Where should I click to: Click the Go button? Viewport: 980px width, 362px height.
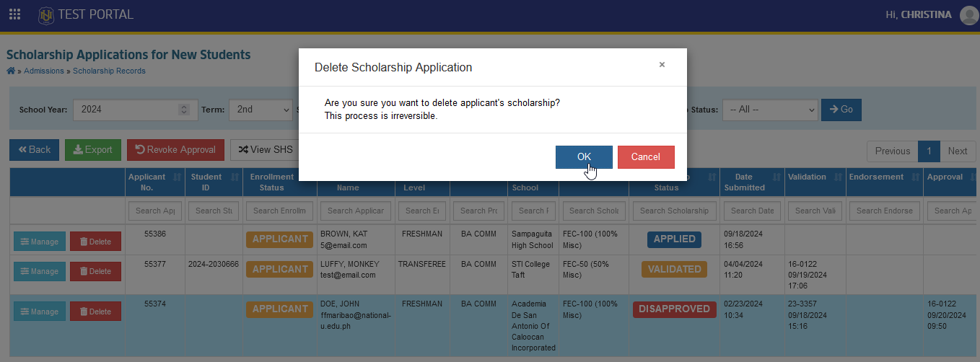pos(841,110)
